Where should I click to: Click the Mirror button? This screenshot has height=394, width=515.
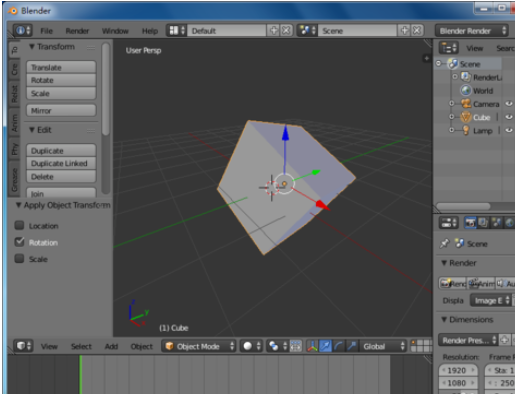[61, 110]
